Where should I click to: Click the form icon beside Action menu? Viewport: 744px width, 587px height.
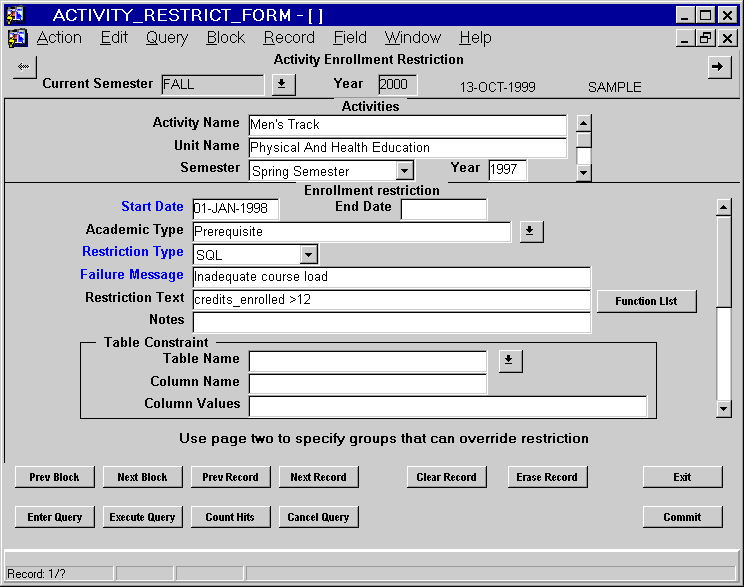[18, 38]
